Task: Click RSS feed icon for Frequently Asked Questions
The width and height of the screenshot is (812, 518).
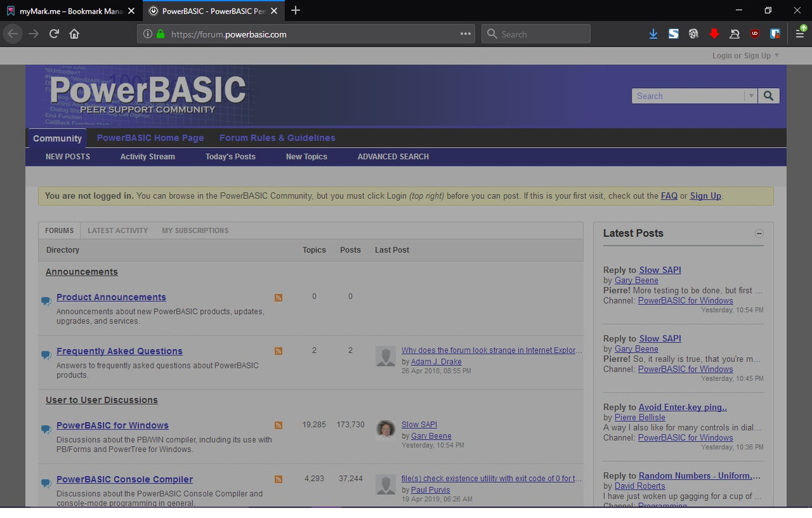Action: [278, 351]
